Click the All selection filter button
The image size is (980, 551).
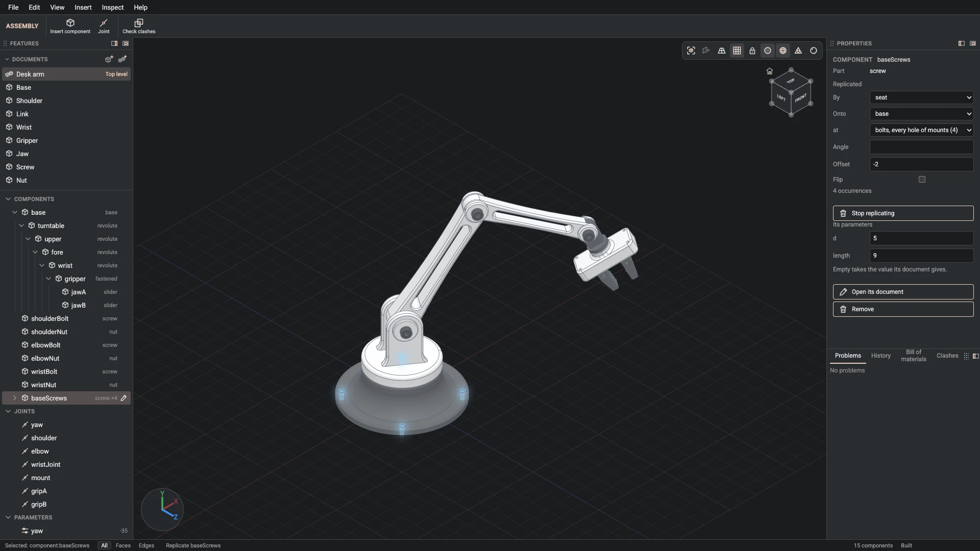click(105, 545)
